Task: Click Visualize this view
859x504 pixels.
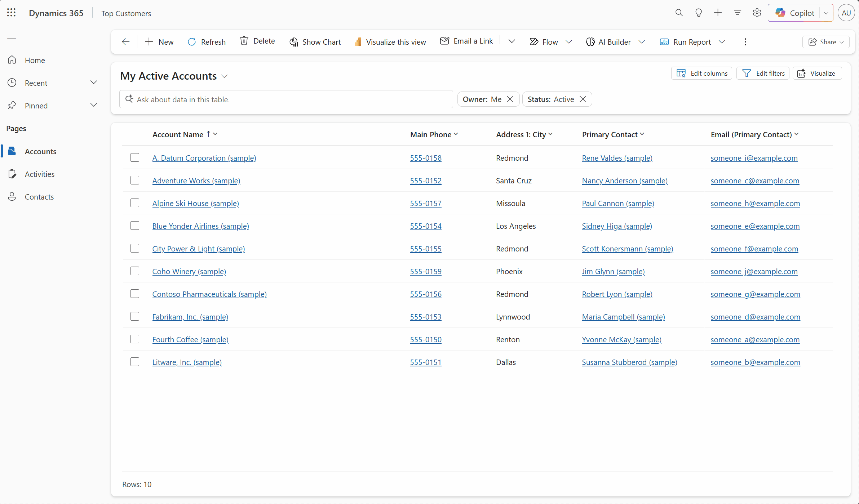Action: pos(390,42)
